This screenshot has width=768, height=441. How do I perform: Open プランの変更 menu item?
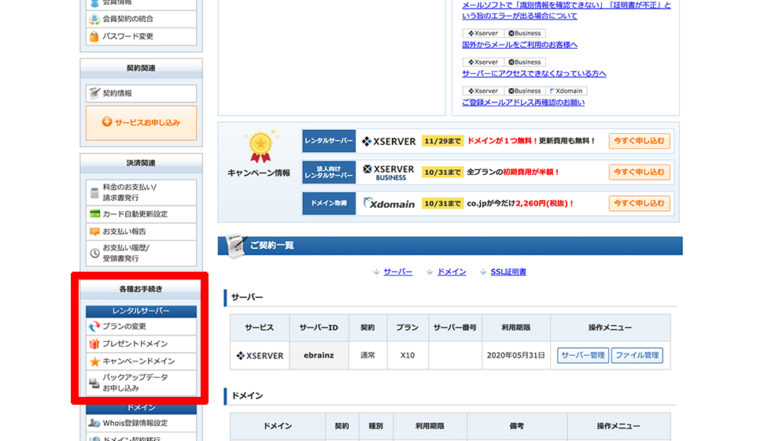click(x=141, y=326)
